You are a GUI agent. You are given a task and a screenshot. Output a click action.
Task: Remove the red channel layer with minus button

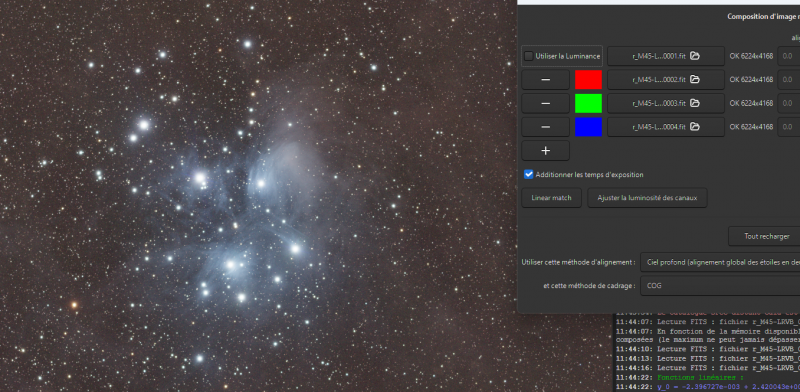tap(545, 80)
